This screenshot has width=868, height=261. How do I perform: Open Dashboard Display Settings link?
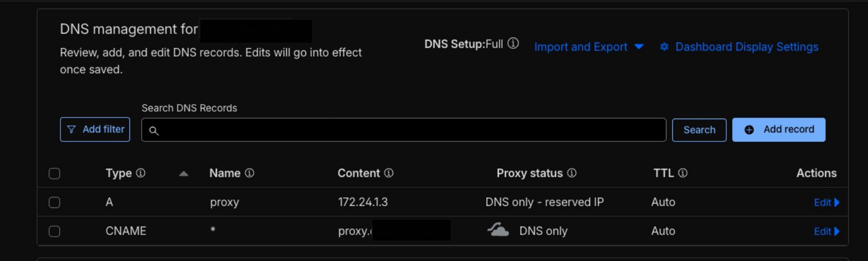(x=747, y=47)
